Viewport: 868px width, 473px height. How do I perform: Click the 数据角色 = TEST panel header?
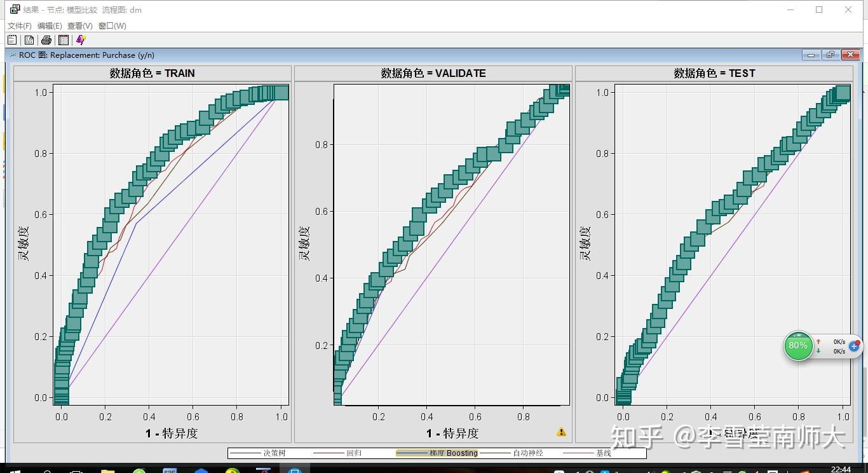coord(714,73)
